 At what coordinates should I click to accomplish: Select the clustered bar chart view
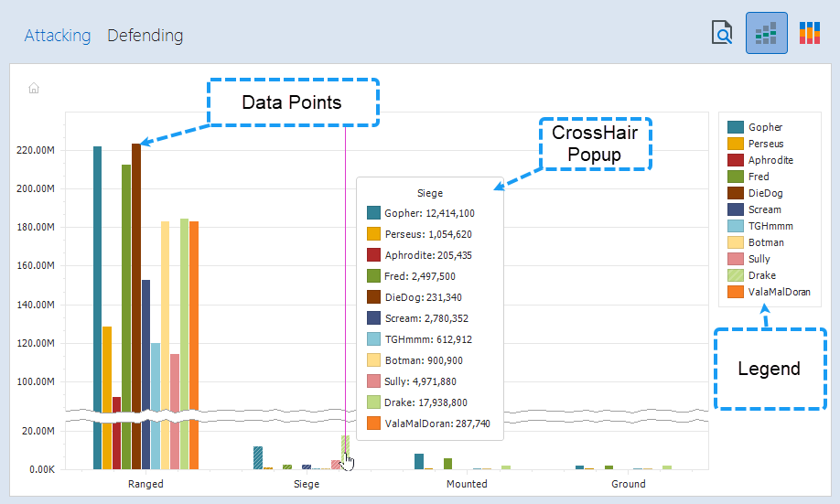click(x=766, y=34)
